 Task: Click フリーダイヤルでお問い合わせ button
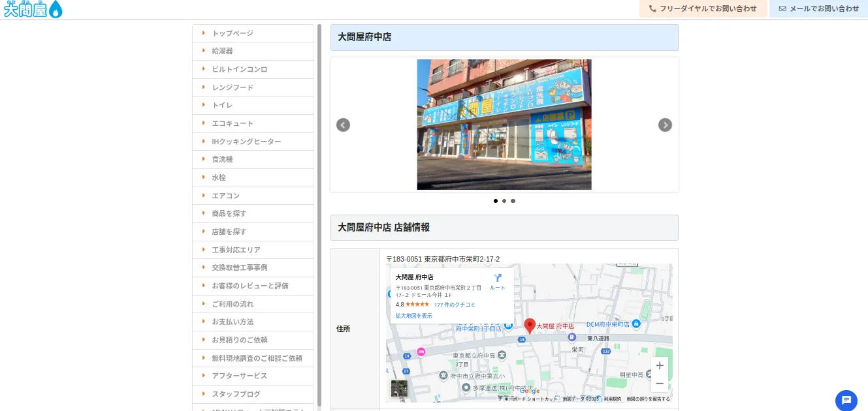703,8
